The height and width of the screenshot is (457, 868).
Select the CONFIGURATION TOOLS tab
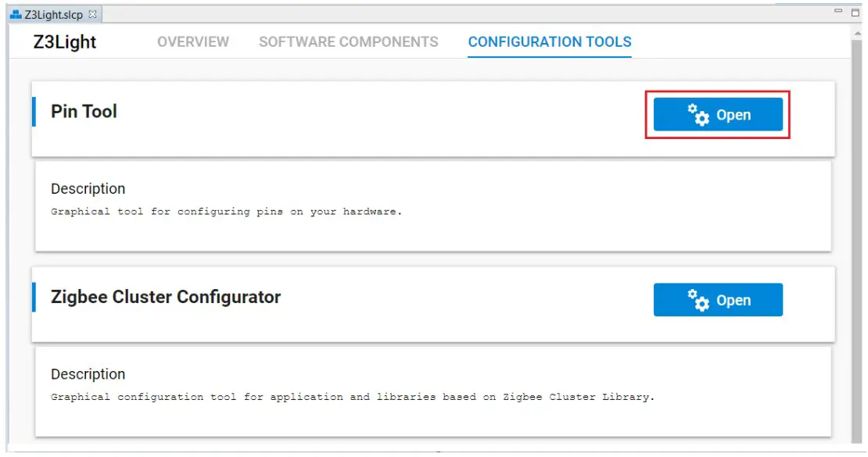(x=550, y=42)
